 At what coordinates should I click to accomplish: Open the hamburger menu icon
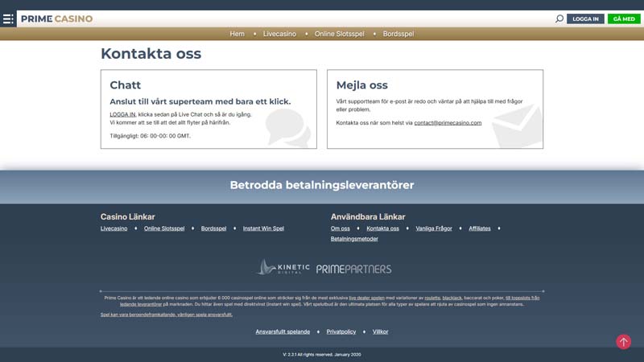pos(8,19)
